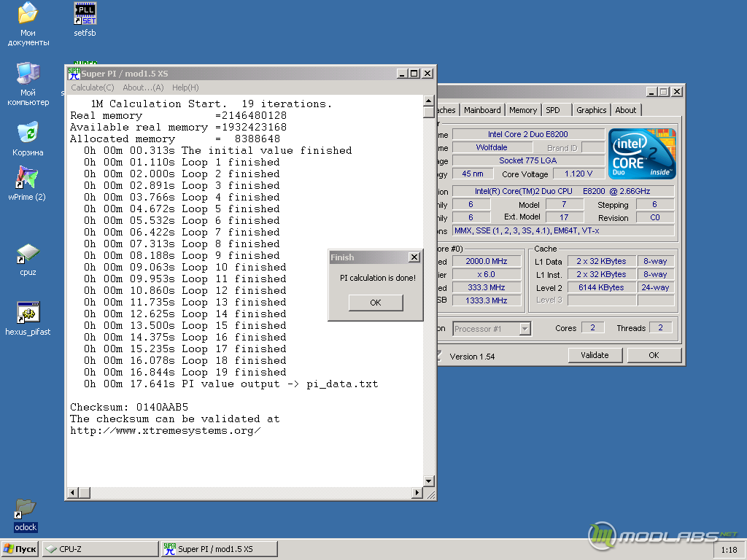Click the PI calculation is done! message
The height and width of the screenshot is (560, 747).
coord(377,278)
